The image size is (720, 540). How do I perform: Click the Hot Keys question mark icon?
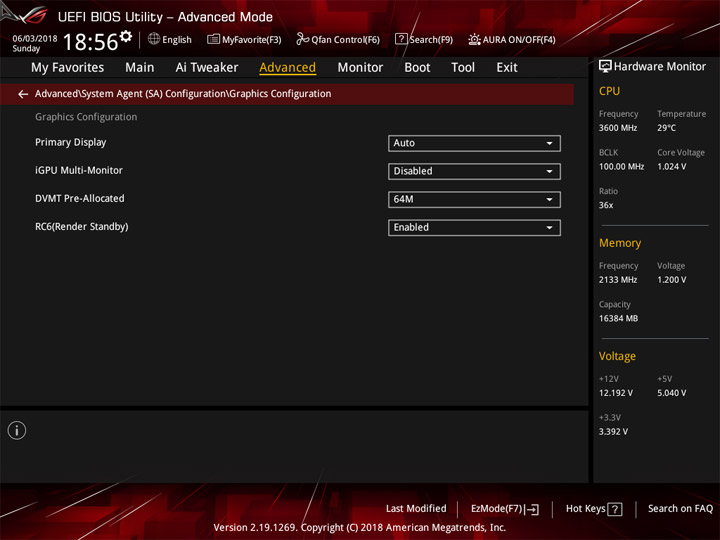coord(615,509)
